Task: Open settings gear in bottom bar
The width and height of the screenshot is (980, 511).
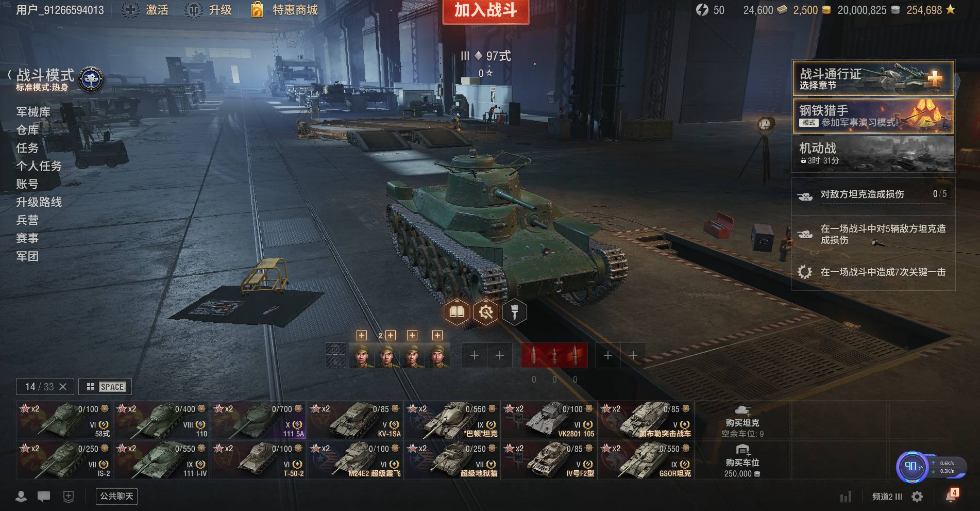Action: (x=917, y=497)
